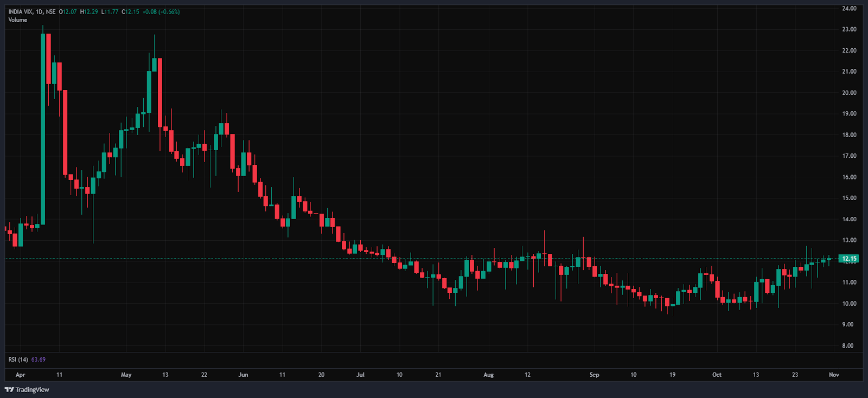The image size is (868, 398).
Task: Click the green 12.15 current price tag
Action: point(849,259)
